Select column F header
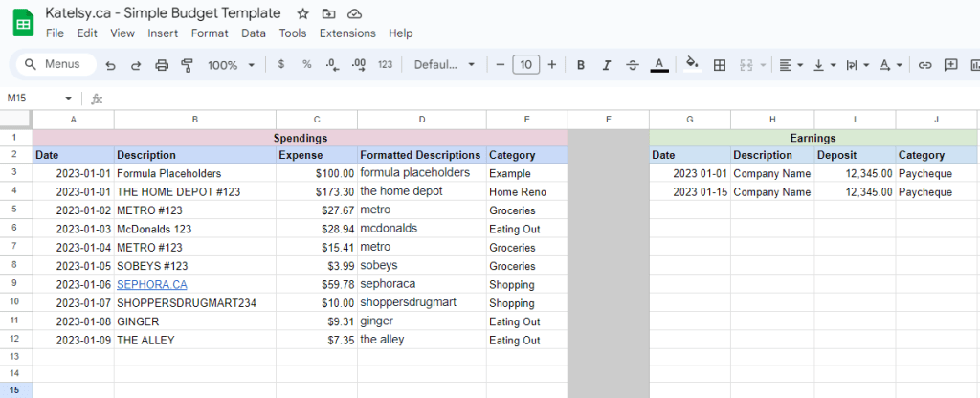This screenshot has width=980, height=398. point(608,120)
